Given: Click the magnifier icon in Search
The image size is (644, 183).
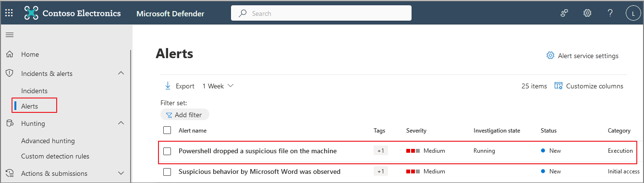Looking at the screenshot, I should 243,13.
